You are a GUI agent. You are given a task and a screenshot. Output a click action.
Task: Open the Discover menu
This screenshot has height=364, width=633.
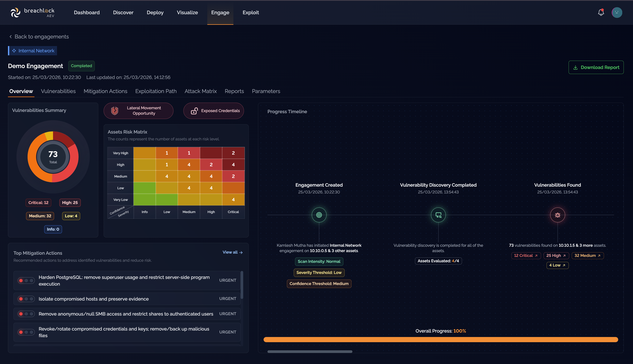(123, 13)
